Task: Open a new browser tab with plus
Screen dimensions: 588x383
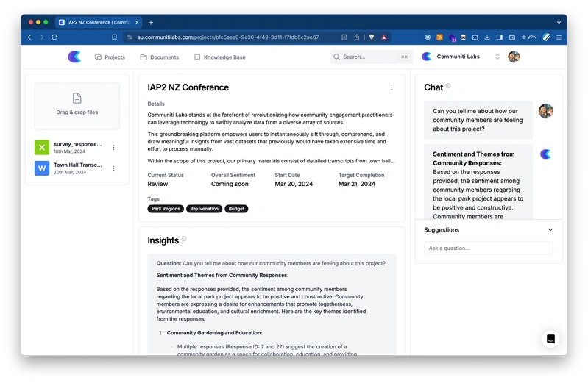Action: [151, 23]
